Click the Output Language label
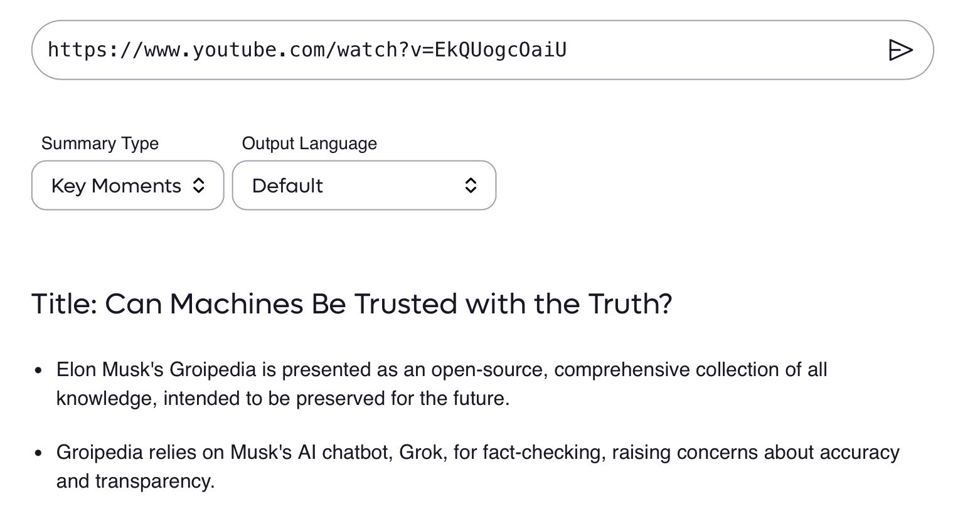This screenshot has height=509, width=980. pyautogui.click(x=309, y=144)
